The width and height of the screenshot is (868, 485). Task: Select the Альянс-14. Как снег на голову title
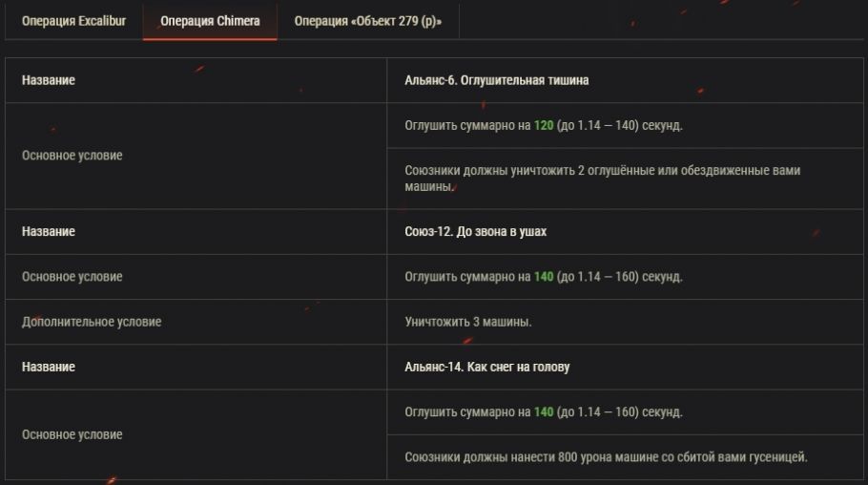click(x=486, y=368)
